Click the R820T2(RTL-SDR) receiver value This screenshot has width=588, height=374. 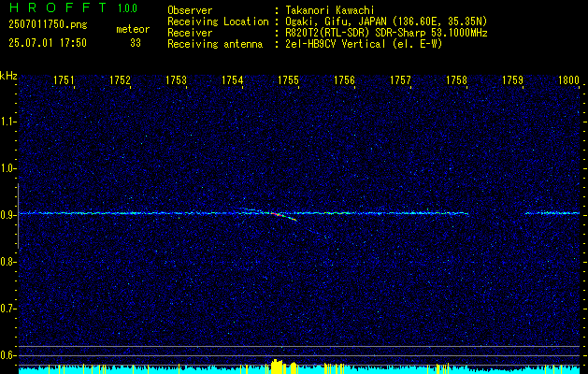pos(386,33)
